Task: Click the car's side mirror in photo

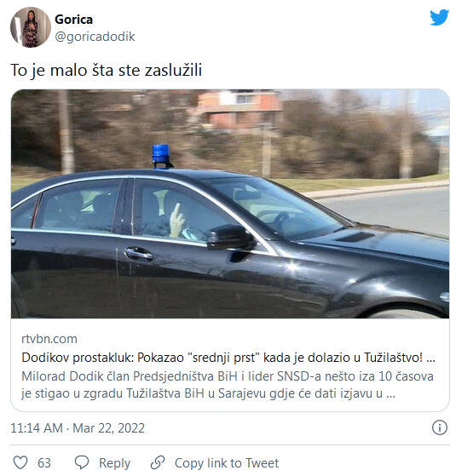Action: coord(231,238)
